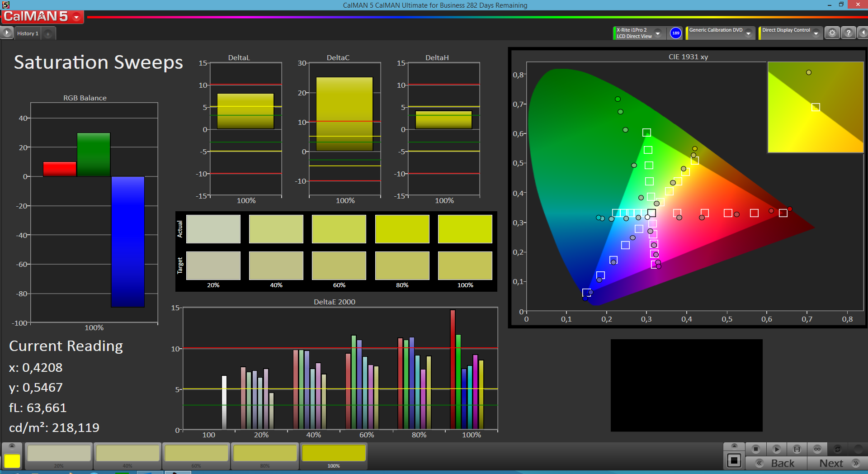Open help with the question mark icon
Image resolution: width=868 pixels, height=474 pixels.
(849, 33)
